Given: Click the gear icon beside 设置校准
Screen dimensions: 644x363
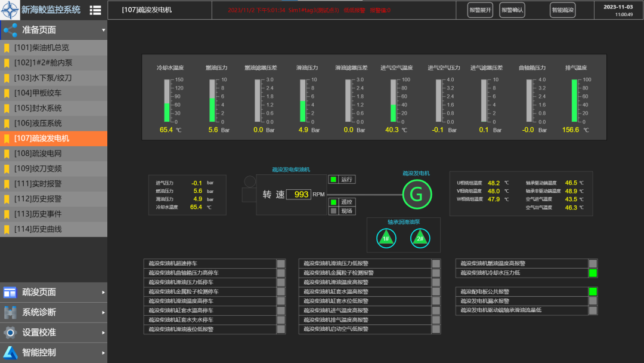Looking at the screenshot, I should click(x=10, y=333).
